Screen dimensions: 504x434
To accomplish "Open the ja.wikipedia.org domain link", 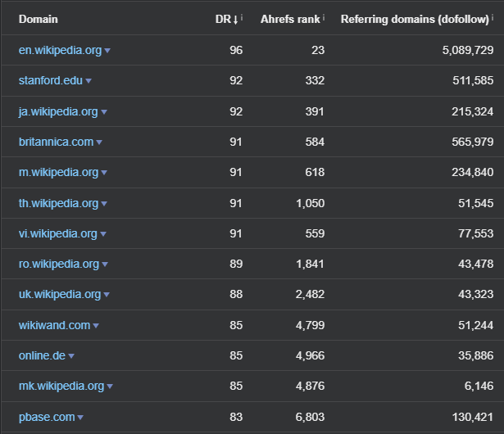I will (58, 111).
